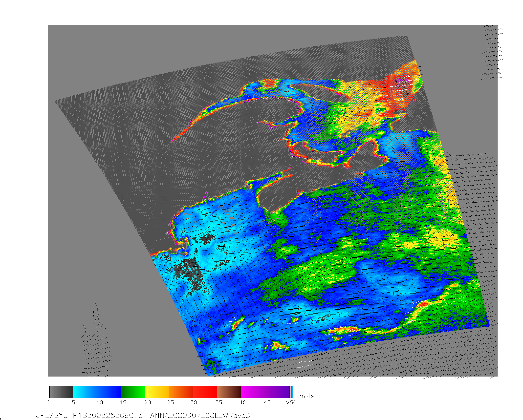
Task: Click the cyan-blue 5–15 knots color band
Action: coord(97,392)
